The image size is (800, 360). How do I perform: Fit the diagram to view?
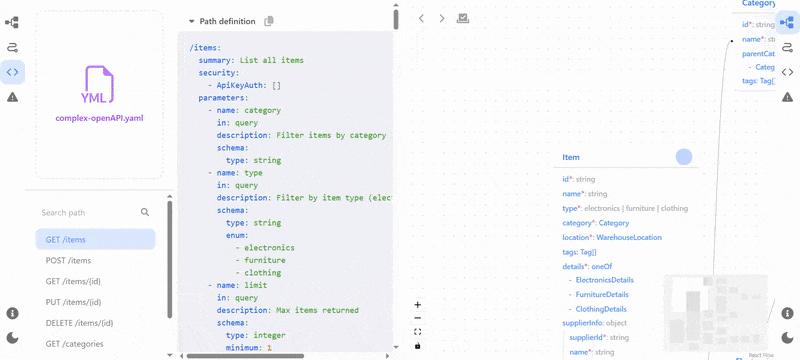pos(417,332)
